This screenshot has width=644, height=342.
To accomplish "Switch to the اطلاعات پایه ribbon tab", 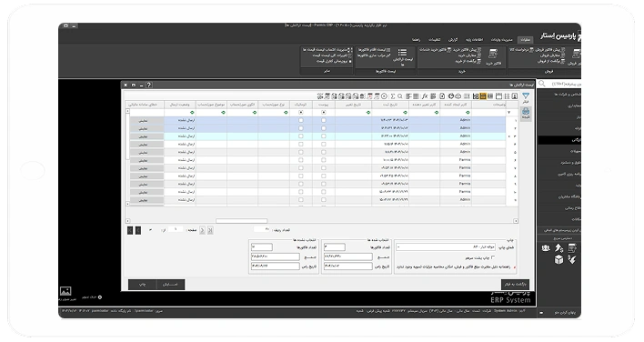I will (475, 40).
